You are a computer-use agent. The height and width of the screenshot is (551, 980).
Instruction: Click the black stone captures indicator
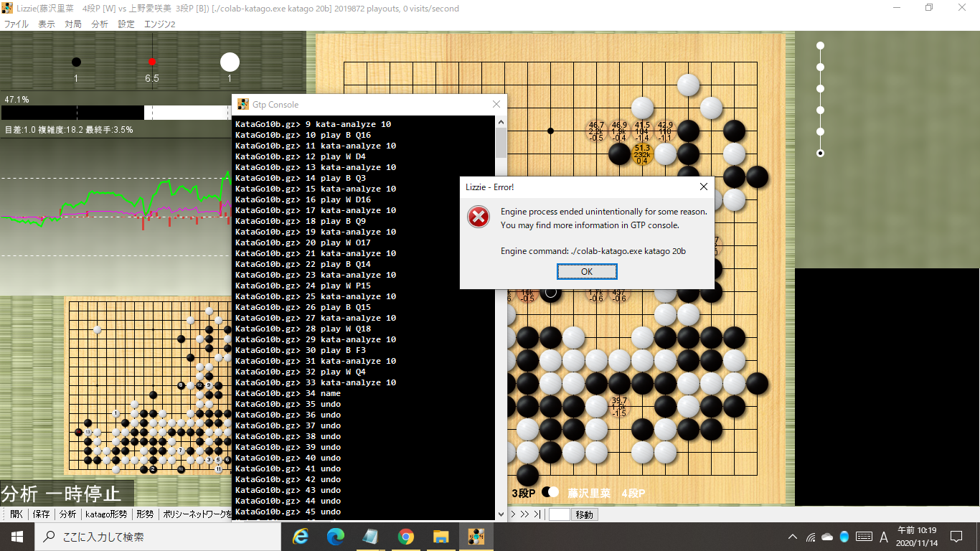[x=76, y=62]
